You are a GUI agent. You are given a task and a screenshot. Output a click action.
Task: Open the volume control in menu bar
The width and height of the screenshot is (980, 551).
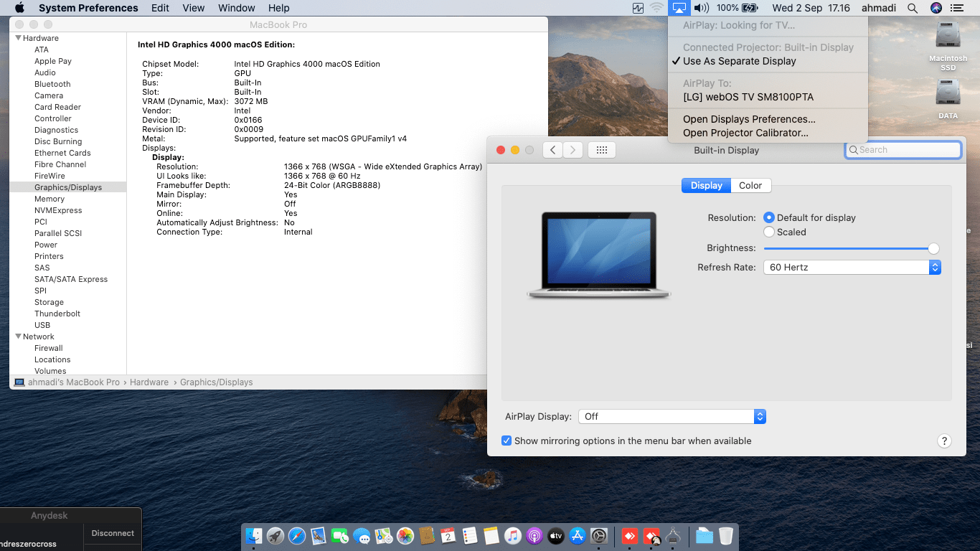click(701, 8)
